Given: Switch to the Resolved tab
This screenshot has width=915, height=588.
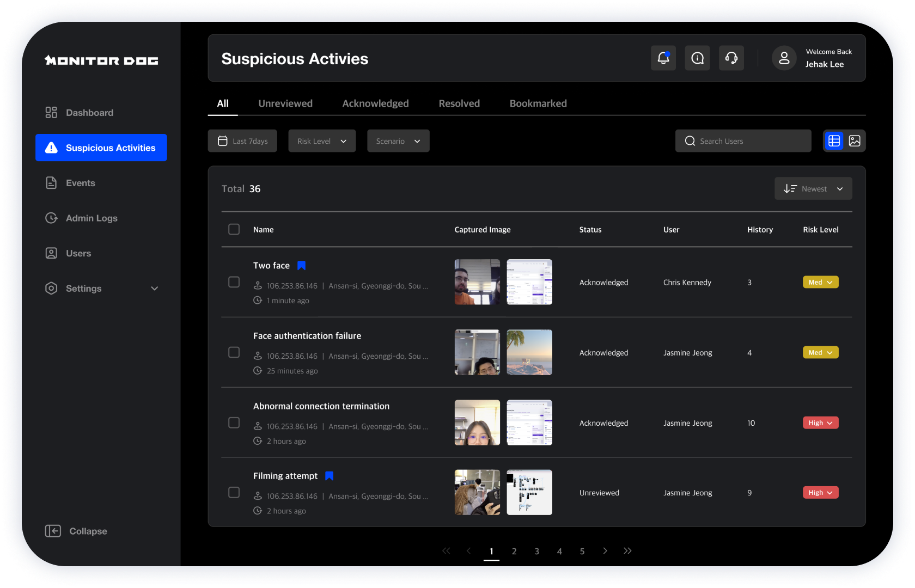Looking at the screenshot, I should click(x=459, y=103).
